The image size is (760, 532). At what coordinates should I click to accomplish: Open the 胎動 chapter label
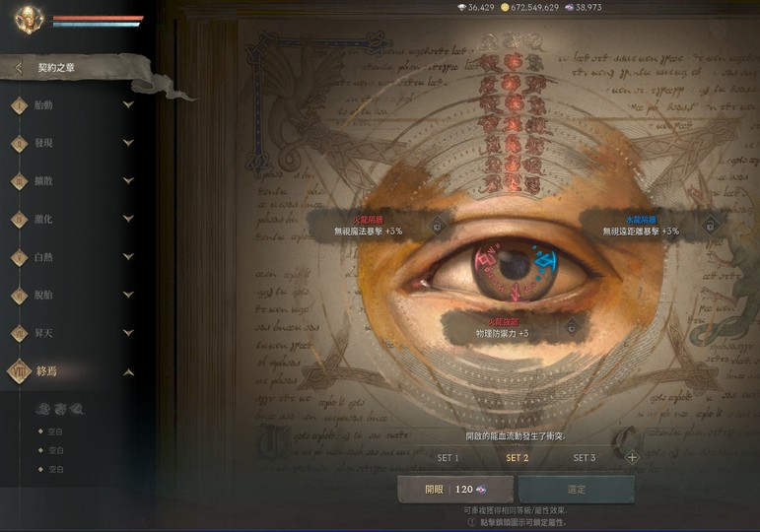[x=43, y=105]
